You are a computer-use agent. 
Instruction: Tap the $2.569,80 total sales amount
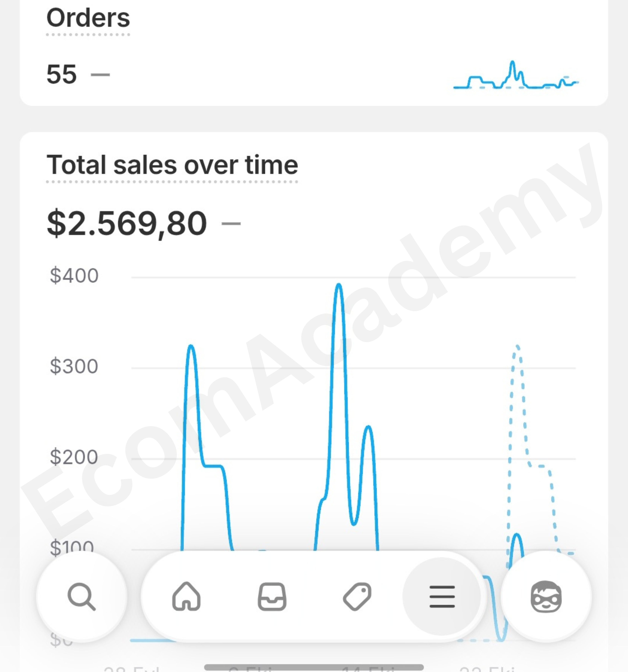click(127, 224)
